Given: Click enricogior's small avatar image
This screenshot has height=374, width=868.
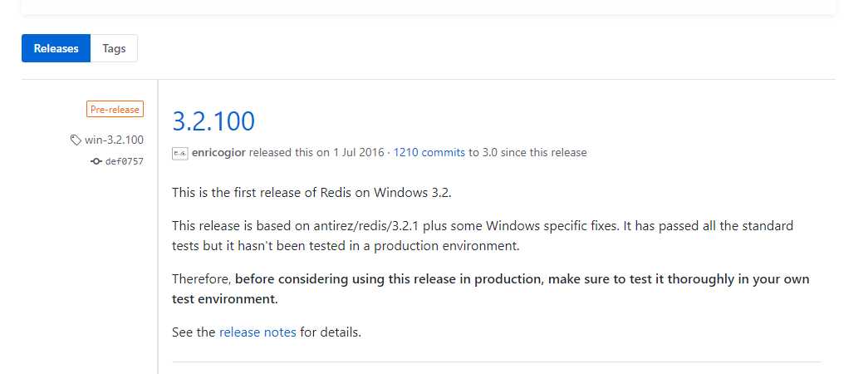Looking at the screenshot, I should point(180,153).
